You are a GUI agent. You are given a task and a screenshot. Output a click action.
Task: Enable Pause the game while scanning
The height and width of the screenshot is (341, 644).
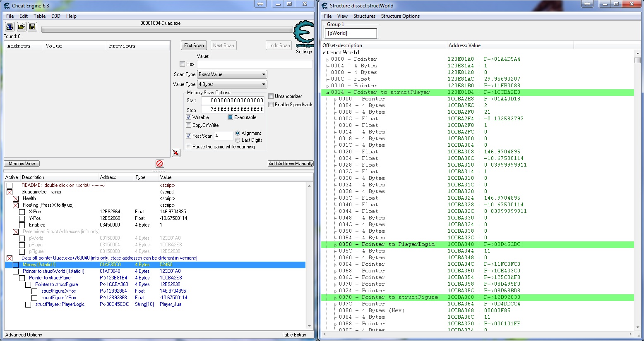[188, 147]
